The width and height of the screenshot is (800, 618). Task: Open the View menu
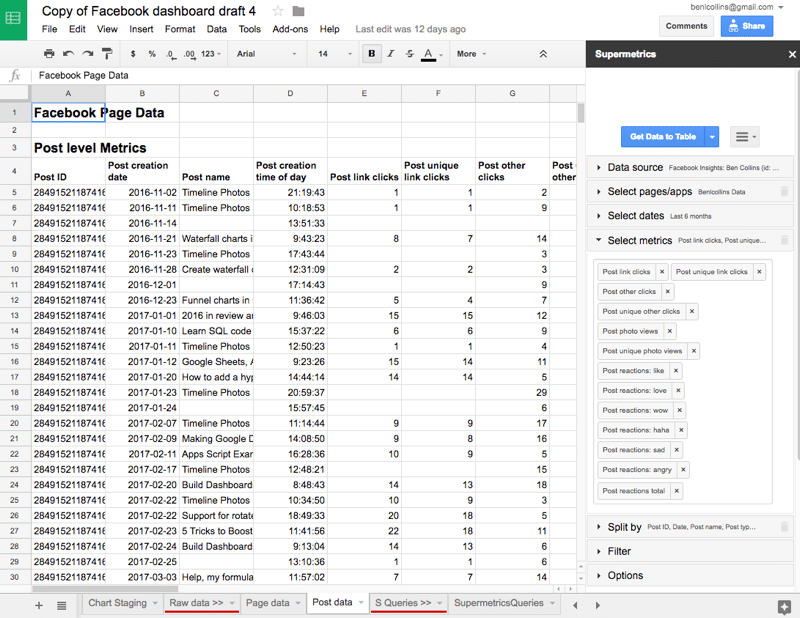(107, 29)
